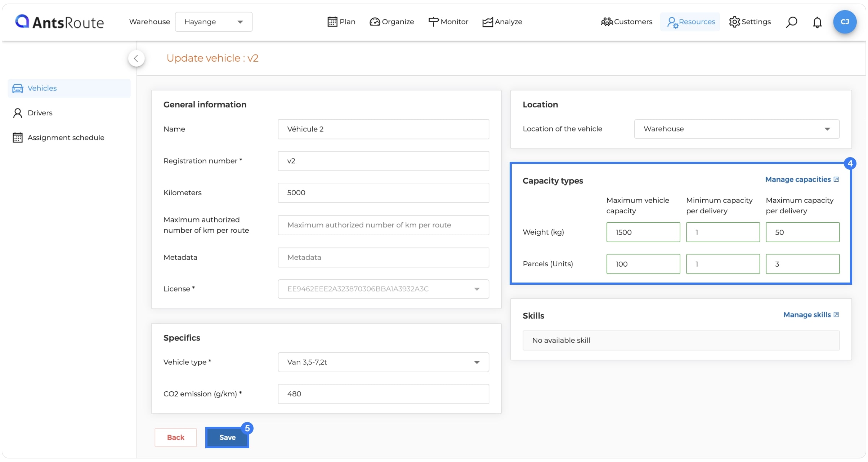Click Maximum authorized km per route field
The height and width of the screenshot is (462, 868).
[x=383, y=225]
